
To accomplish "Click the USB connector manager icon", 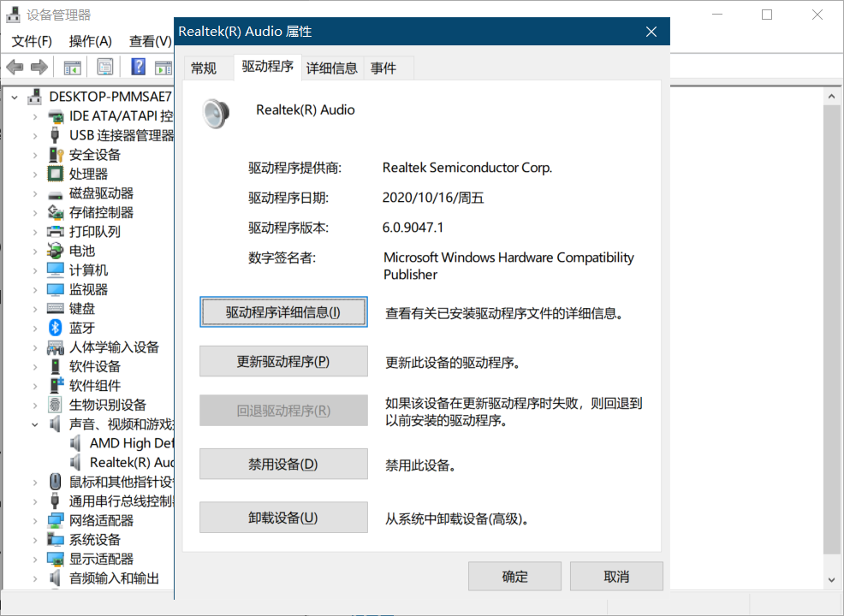I will pyautogui.click(x=55, y=135).
